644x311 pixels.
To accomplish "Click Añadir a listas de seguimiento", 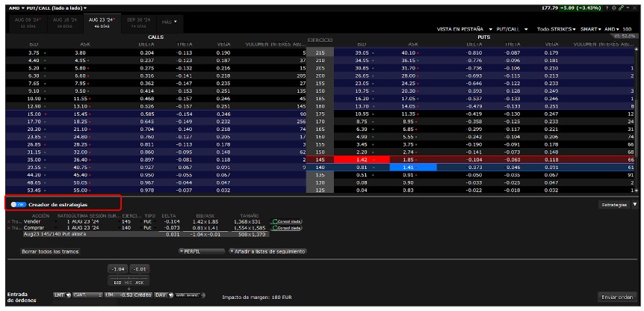I will pos(267,251).
